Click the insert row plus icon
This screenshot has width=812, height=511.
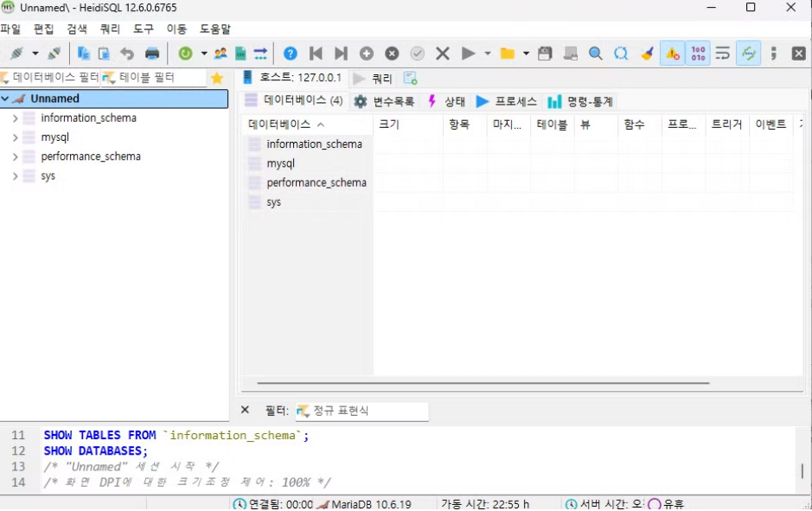[x=367, y=54]
